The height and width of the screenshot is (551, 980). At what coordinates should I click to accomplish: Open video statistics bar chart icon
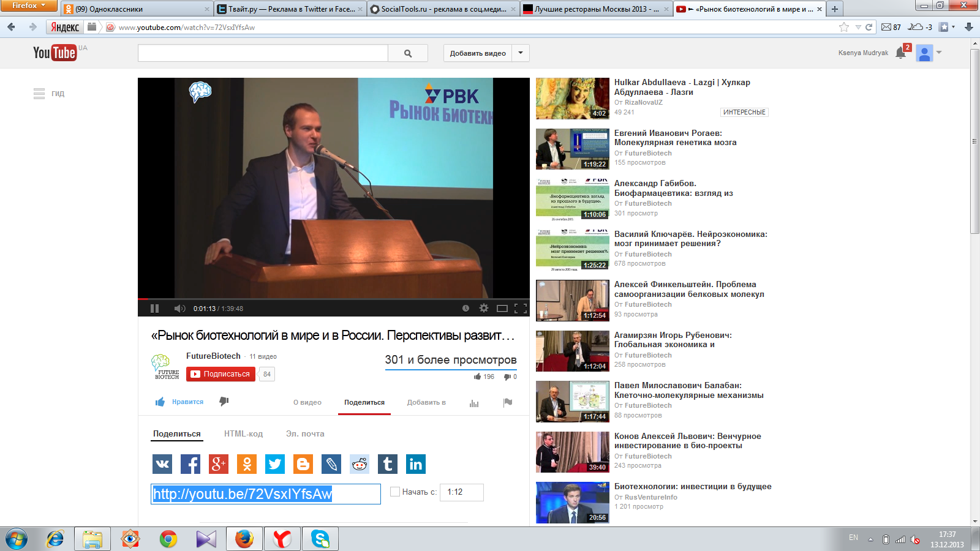point(474,403)
